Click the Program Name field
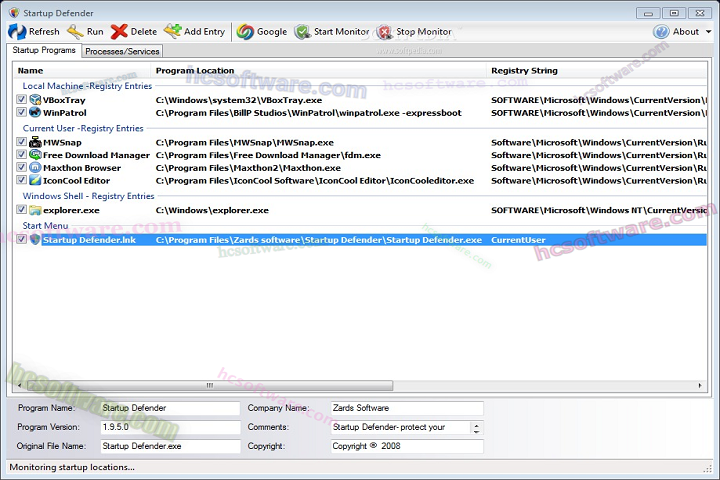This screenshot has height=480, width=720. click(x=170, y=408)
